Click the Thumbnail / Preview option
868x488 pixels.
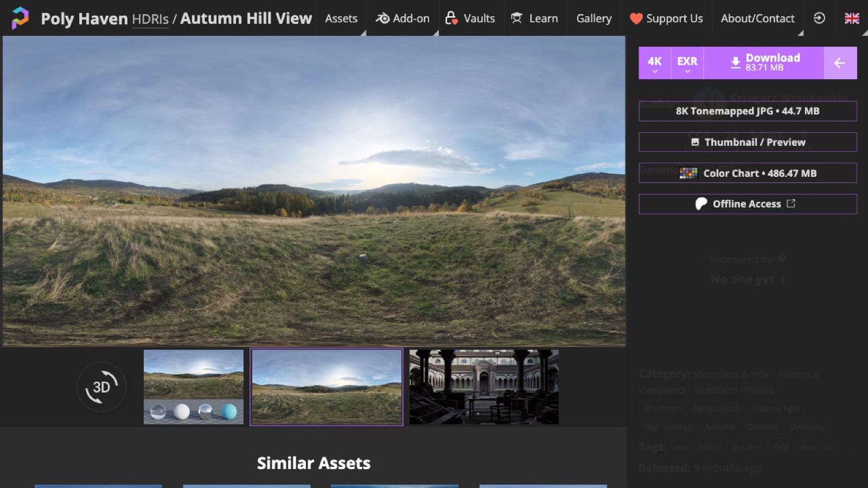[748, 142]
